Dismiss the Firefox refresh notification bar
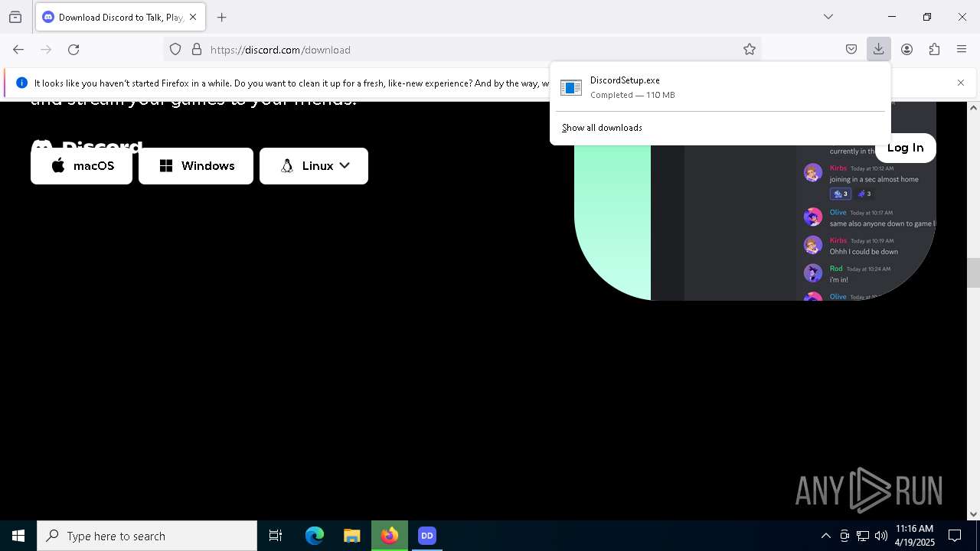The image size is (980, 551). pyautogui.click(x=961, y=83)
